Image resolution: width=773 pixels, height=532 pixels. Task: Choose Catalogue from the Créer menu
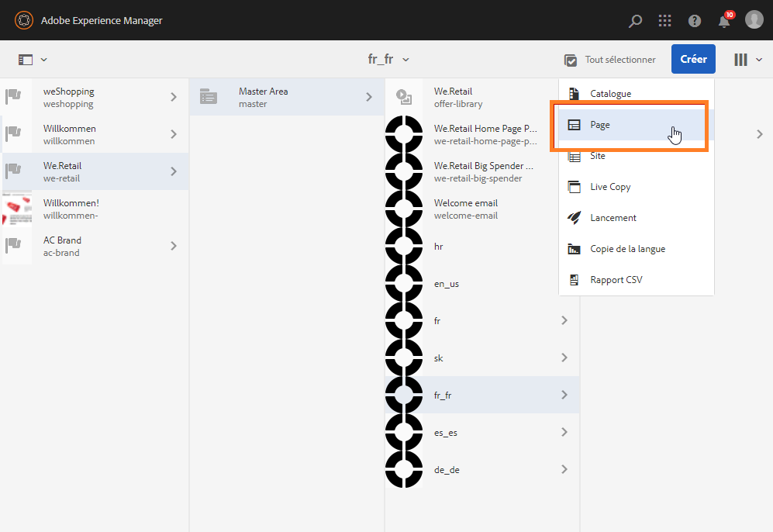[x=636, y=94]
